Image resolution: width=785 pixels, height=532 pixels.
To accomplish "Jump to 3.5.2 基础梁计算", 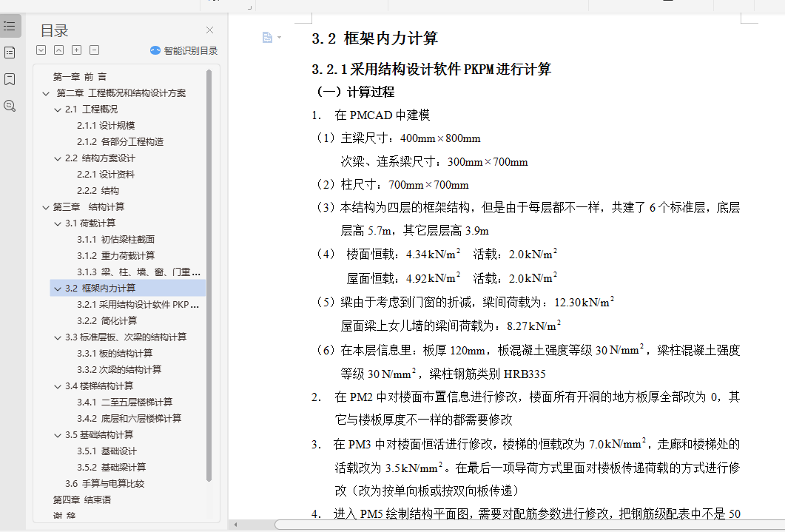I will tap(111, 467).
